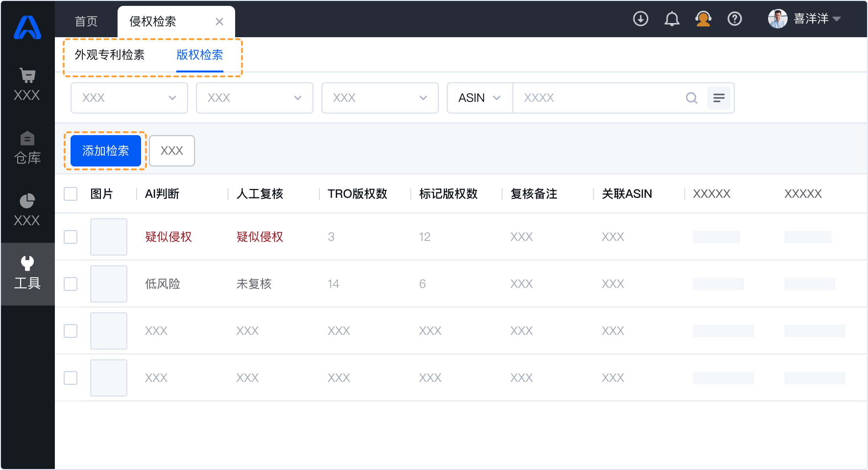Viewport: 868px width, 470px height.
Task: Switch to the 首页 tab
Action: coord(86,22)
